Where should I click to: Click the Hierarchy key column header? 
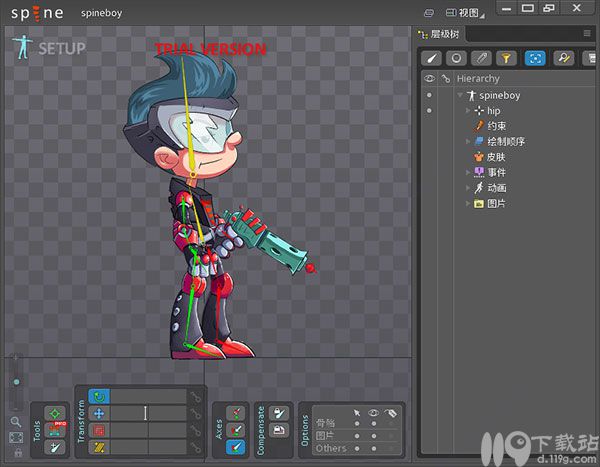coord(445,79)
